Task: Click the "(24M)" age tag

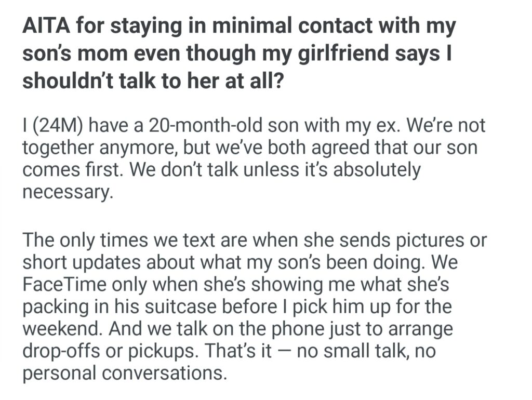Action: [50, 126]
